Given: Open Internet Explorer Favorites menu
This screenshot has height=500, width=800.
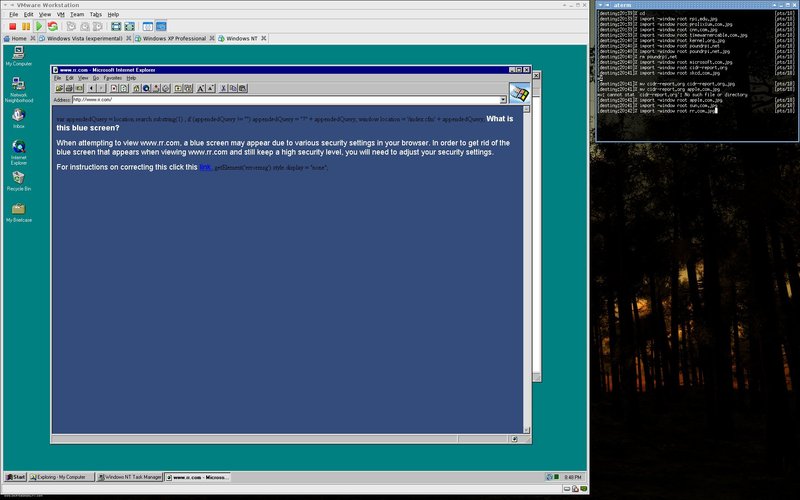Looking at the screenshot, I should (x=113, y=78).
